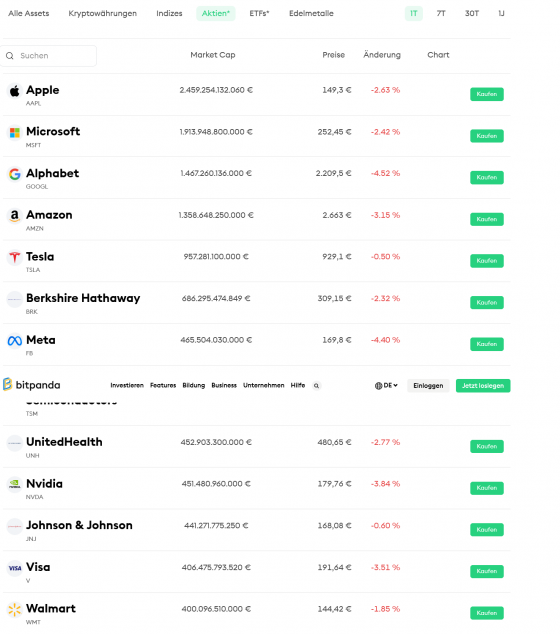Expand the Features navigation menu
560x634 pixels.
(x=163, y=385)
